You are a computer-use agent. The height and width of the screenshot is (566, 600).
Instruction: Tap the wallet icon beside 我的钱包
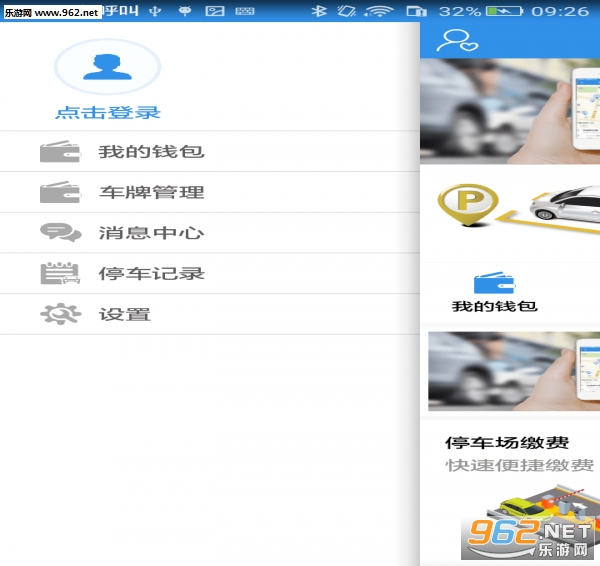pos(60,152)
